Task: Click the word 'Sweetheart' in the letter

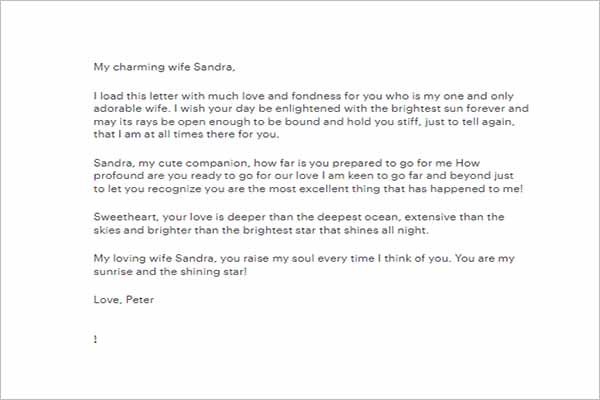Action: 125,217
